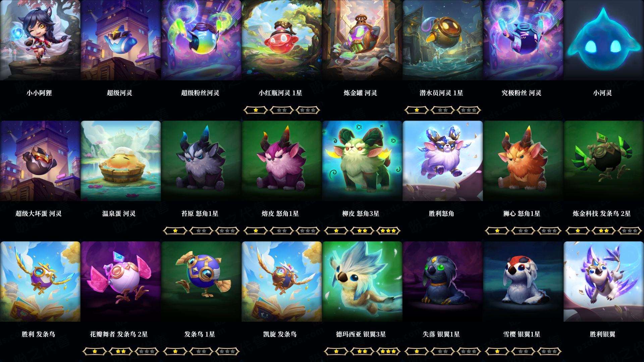
Task: Select three-star badge under 苔原 怒角
Action: 228,231
